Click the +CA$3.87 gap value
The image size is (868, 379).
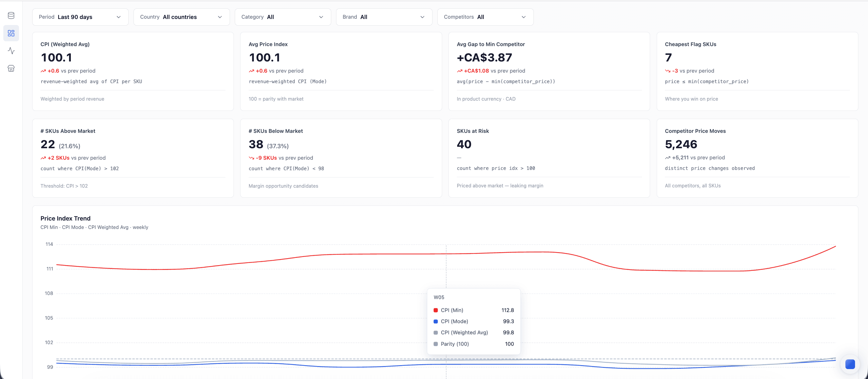(x=484, y=58)
